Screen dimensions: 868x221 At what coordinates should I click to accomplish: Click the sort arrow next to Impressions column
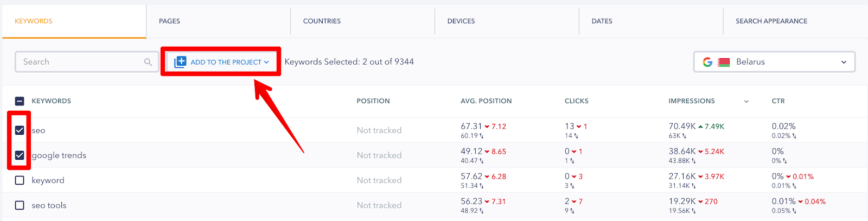(x=746, y=102)
